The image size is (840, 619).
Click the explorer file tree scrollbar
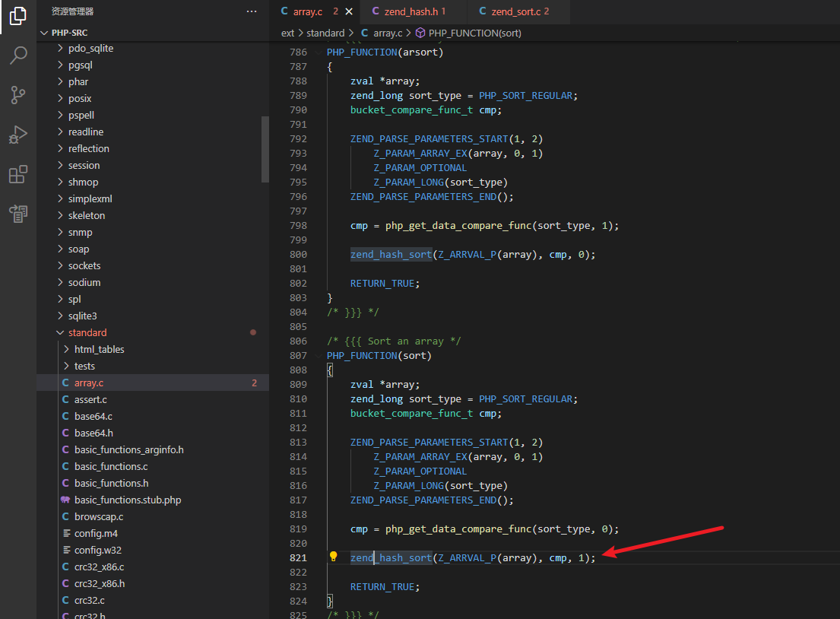coord(265,150)
